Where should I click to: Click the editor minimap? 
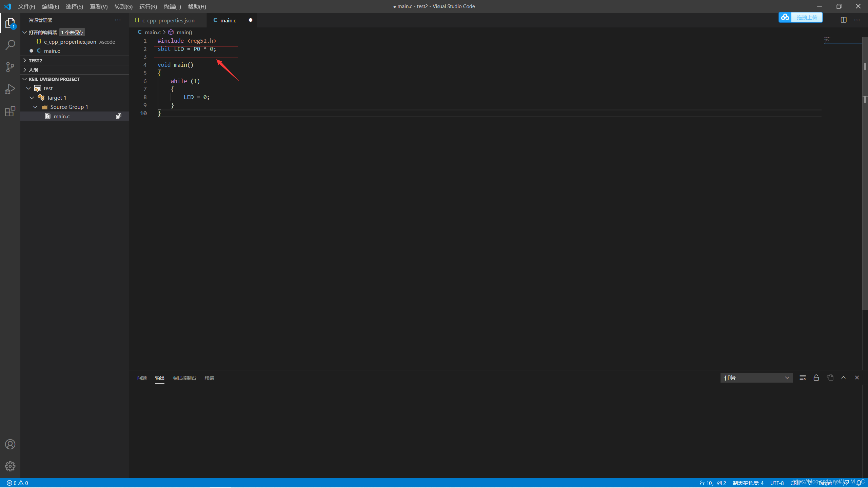(843, 41)
